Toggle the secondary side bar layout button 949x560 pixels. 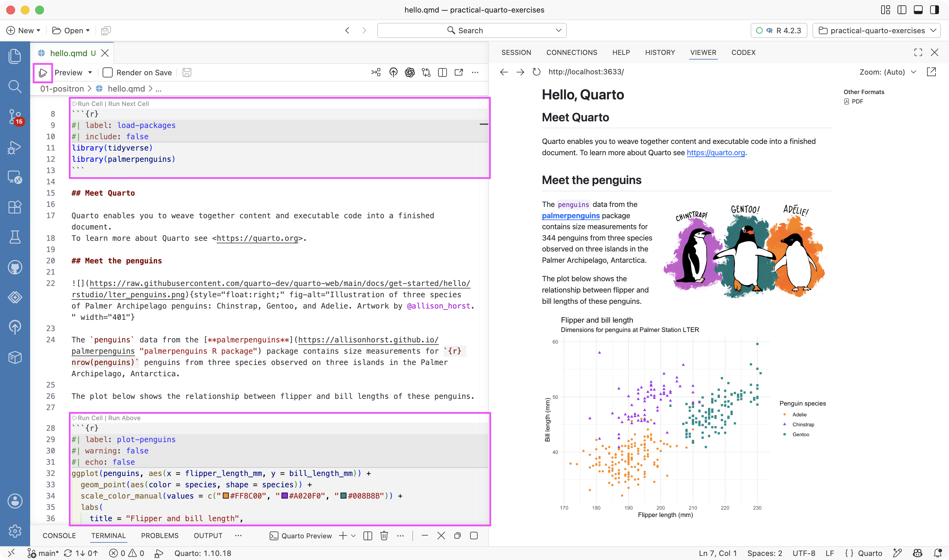[x=934, y=10]
